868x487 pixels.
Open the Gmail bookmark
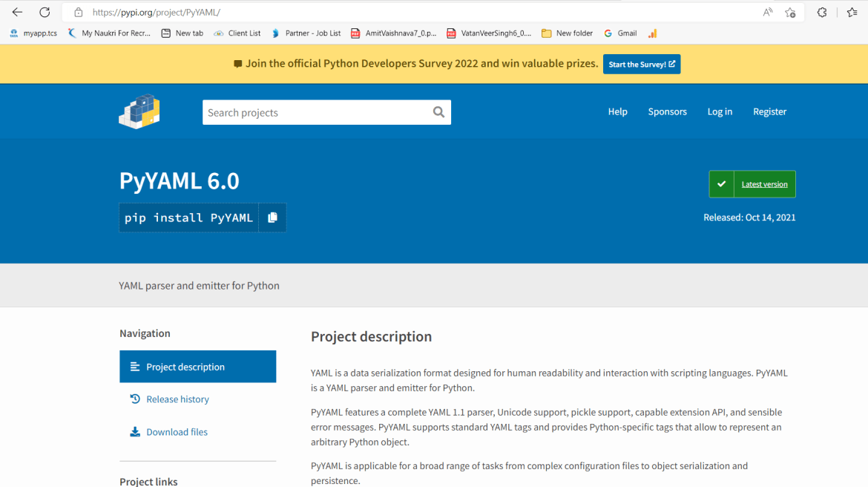point(620,33)
